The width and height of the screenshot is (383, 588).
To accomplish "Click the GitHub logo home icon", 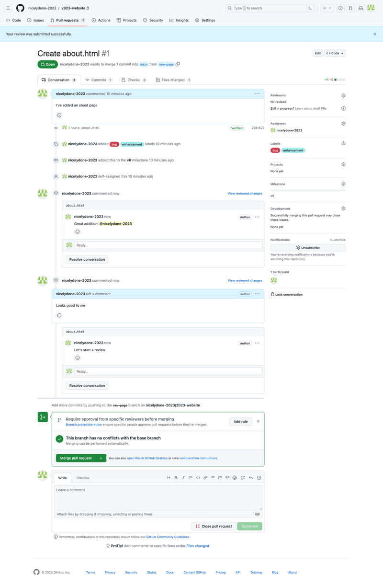I will coord(20,8).
